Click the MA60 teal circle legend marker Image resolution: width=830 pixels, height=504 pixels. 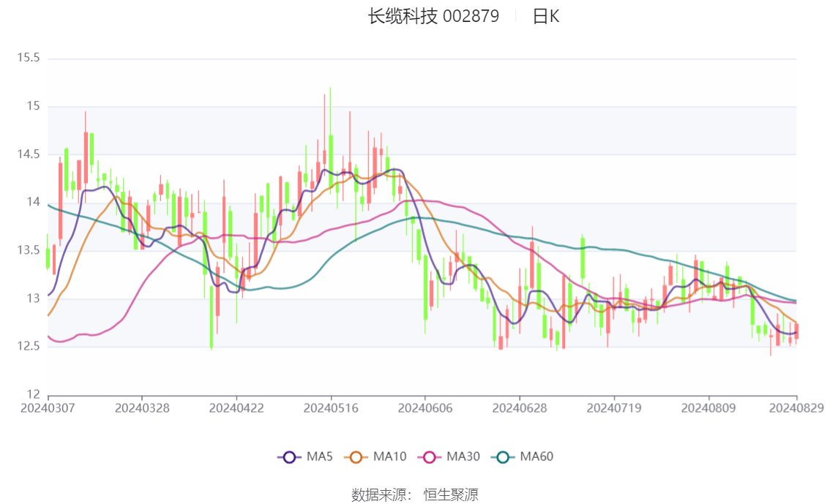pos(503,457)
